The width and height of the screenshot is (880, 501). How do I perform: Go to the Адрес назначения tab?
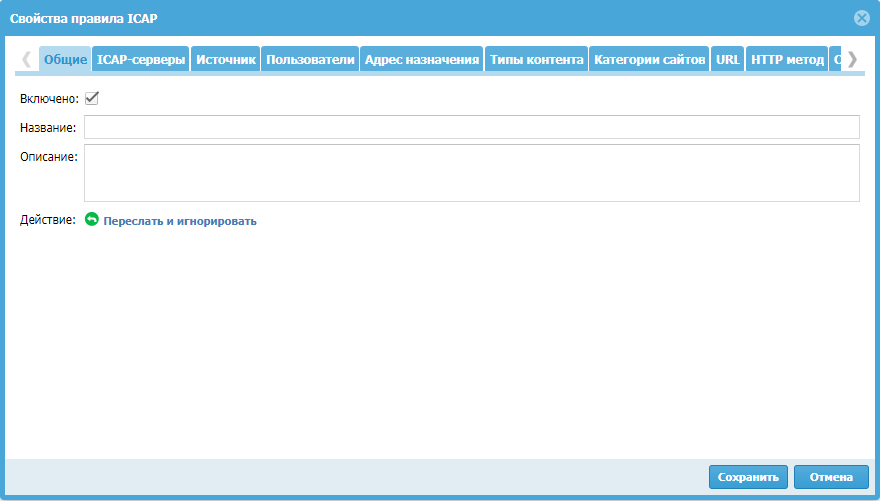click(x=422, y=59)
